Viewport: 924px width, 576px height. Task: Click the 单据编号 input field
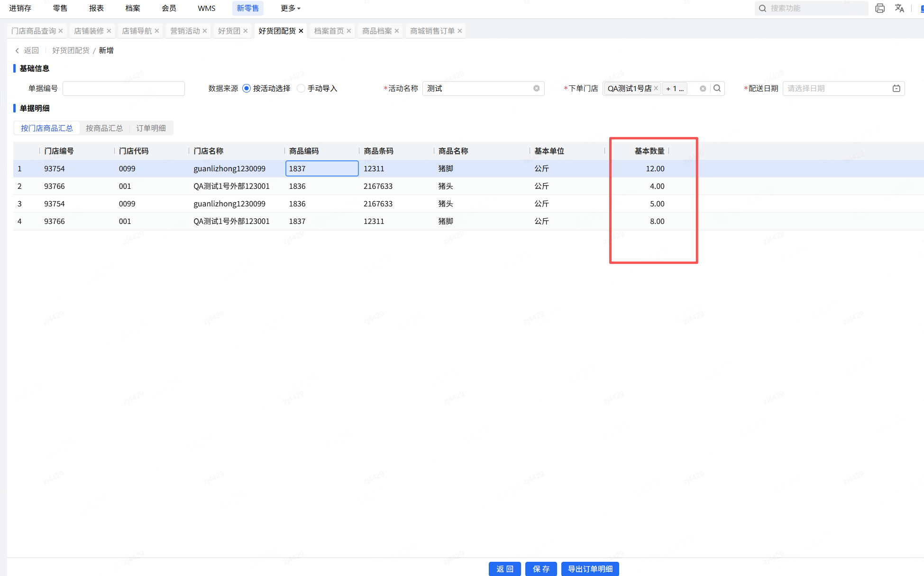tap(124, 88)
